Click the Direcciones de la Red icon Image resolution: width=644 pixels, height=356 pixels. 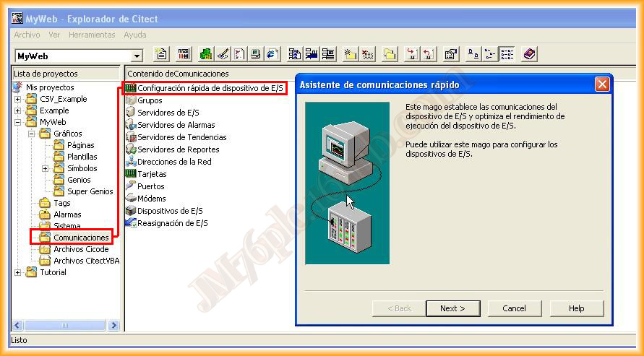131,162
